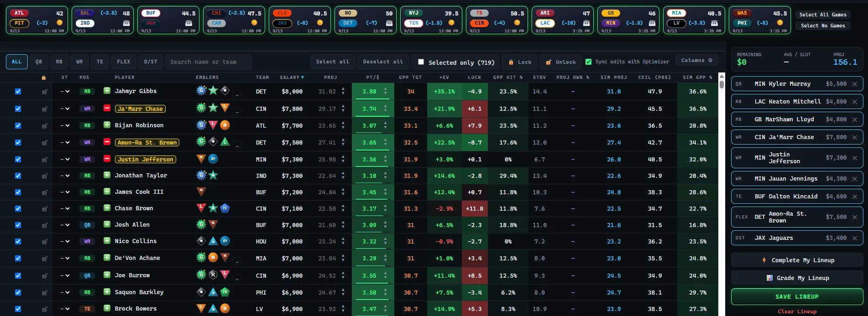Lock Joe Burrow with padlock icon

[45, 276]
